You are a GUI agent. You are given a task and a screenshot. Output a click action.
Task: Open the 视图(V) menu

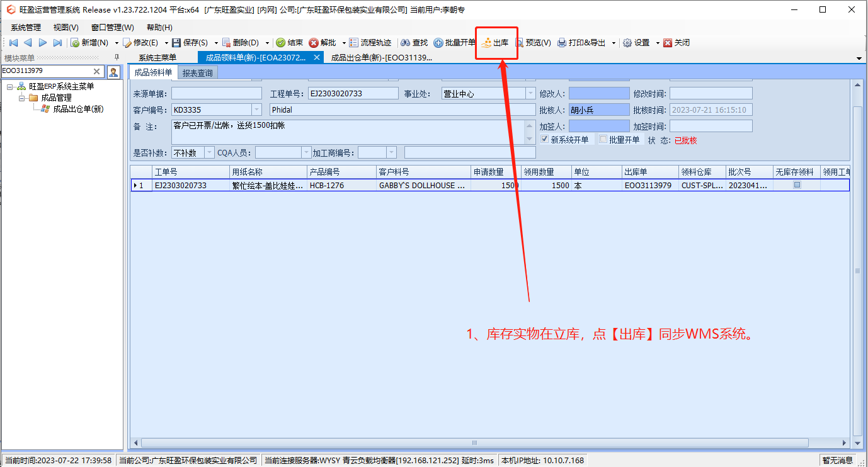coord(66,28)
